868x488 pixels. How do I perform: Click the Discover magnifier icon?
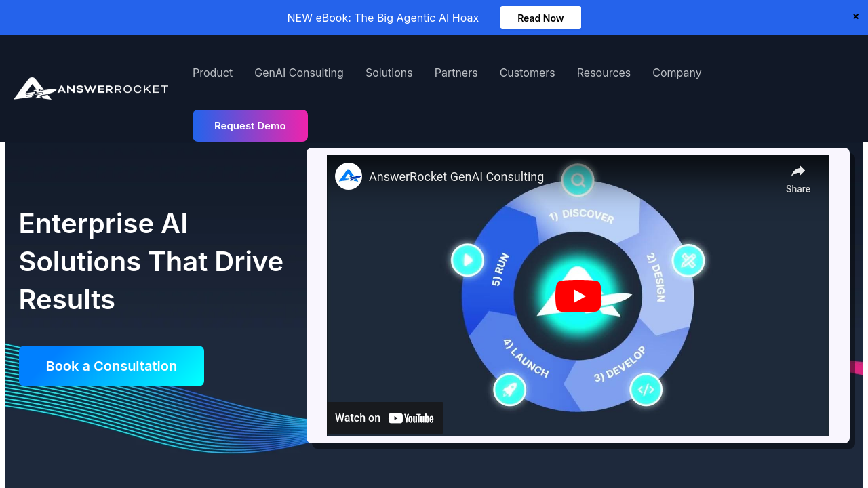pos(578,180)
